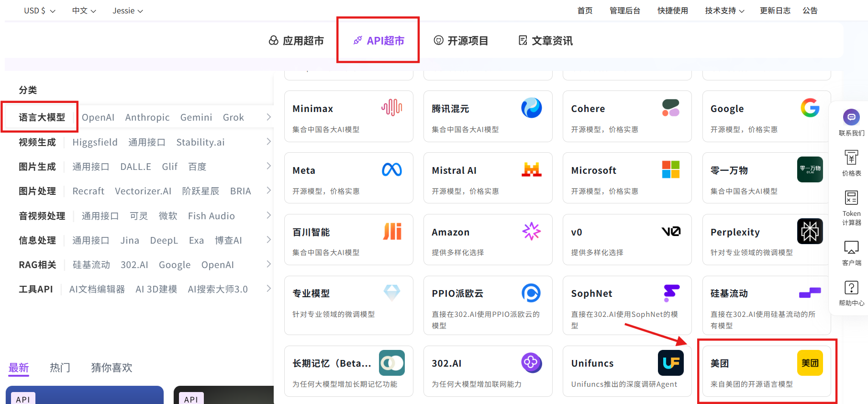Screen dimensions: 868x404
Task: Click the Cohere logo icon
Action: point(670,108)
